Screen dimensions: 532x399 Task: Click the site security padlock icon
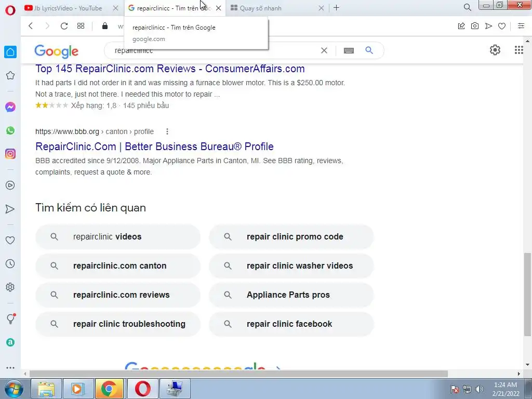point(105,26)
